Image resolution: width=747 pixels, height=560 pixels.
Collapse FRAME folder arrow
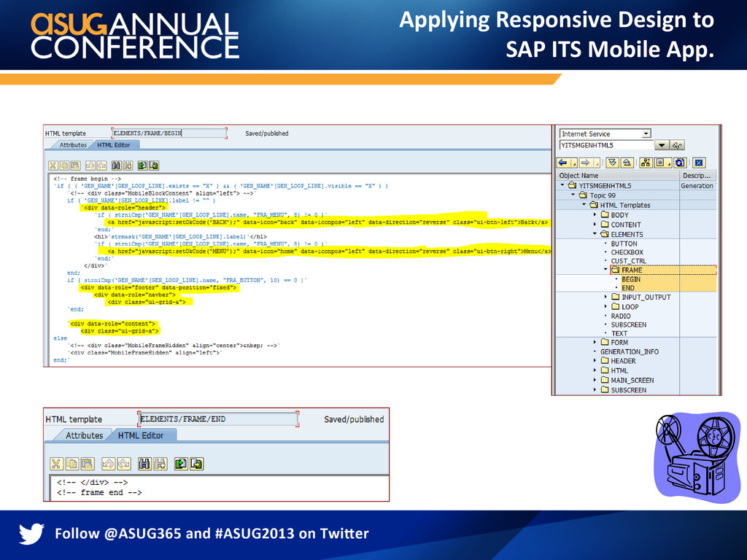(x=605, y=270)
